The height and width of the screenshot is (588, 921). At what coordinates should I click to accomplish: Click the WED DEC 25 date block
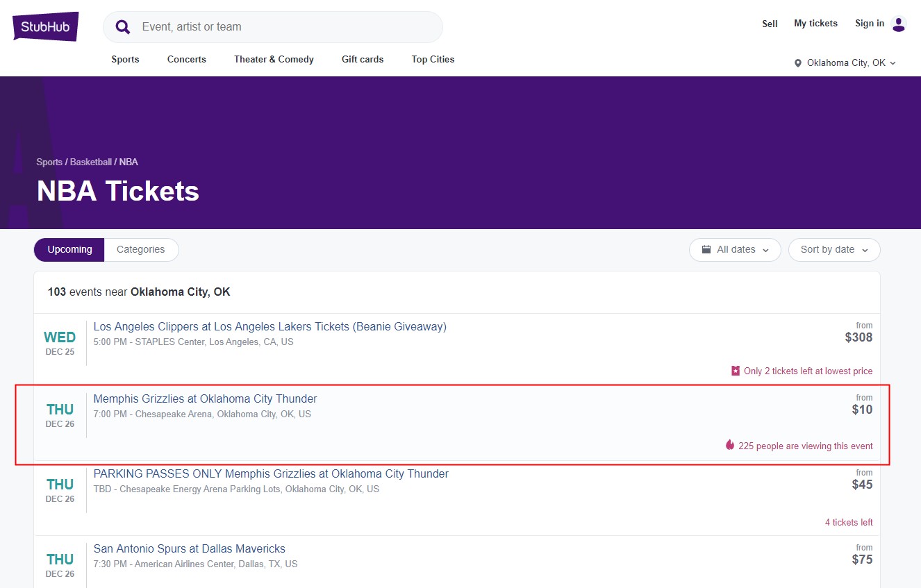click(x=60, y=343)
